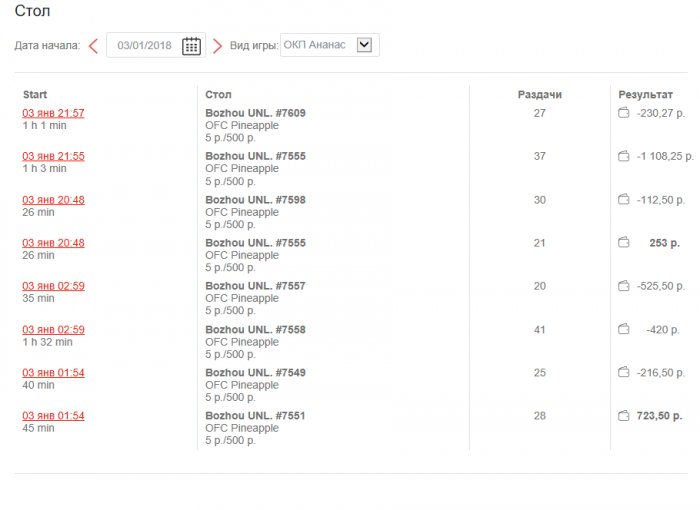700x510 pixels.
Task: Open 03 янв 20:48 link for table #7598
Action: coord(53,200)
